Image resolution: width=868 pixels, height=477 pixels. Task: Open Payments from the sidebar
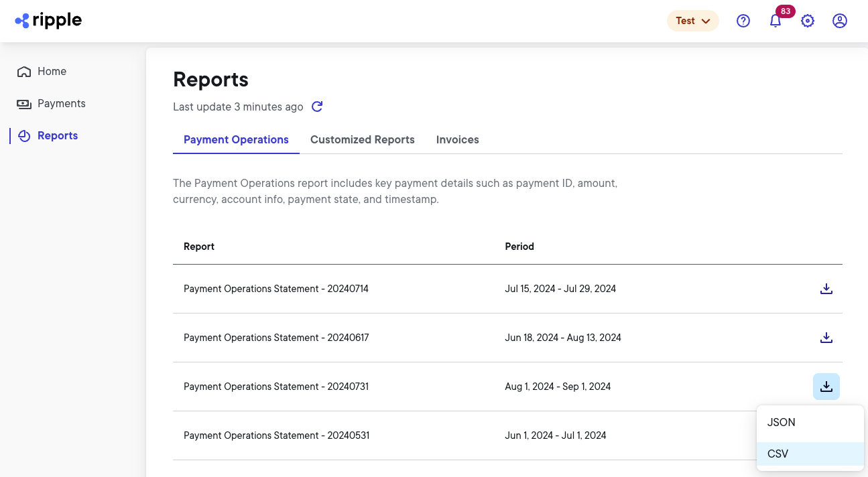pyautogui.click(x=62, y=103)
